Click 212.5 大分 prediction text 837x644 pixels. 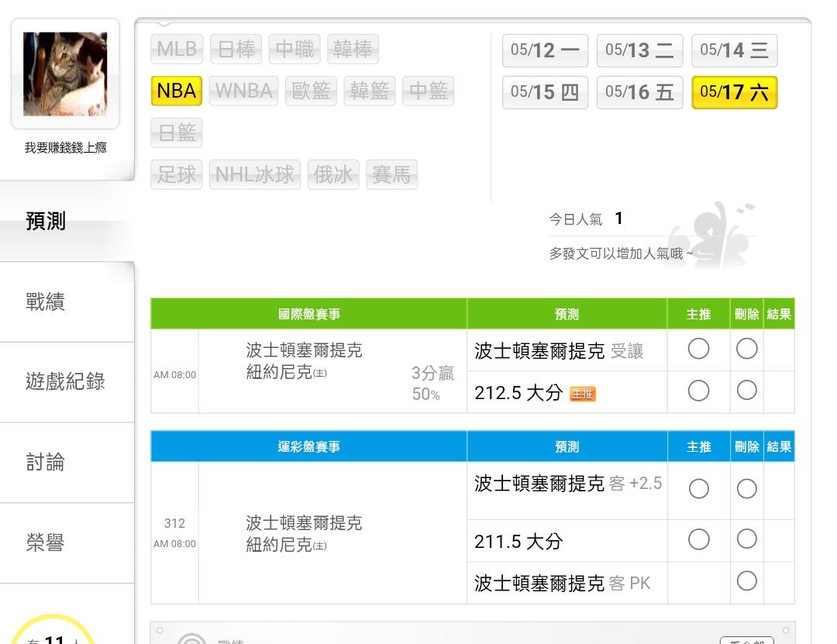[x=518, y=393]
